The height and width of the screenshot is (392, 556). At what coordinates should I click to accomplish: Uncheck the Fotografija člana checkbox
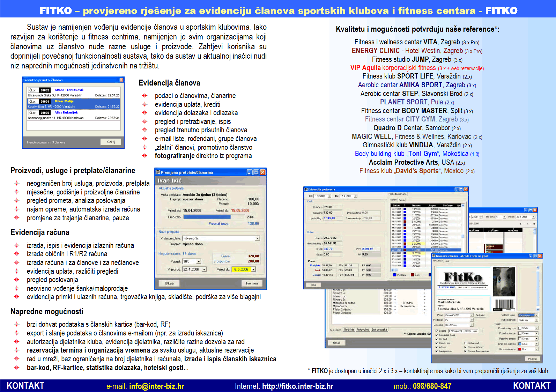[x=436, y=335]
